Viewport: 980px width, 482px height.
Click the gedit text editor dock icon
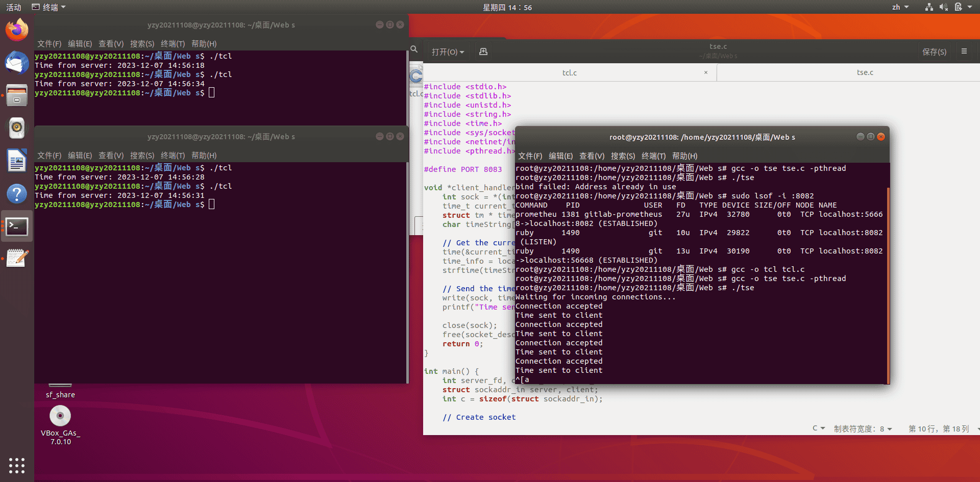[x=17, y=258]
